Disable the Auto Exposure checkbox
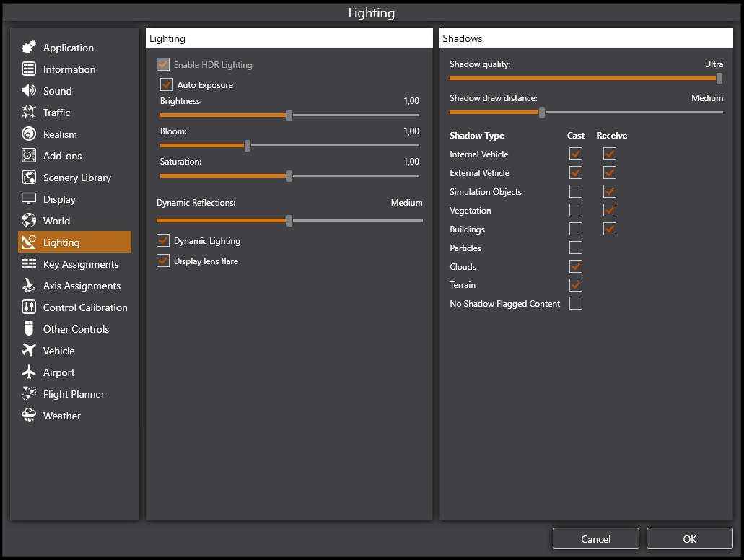 (x=167, y=85)
